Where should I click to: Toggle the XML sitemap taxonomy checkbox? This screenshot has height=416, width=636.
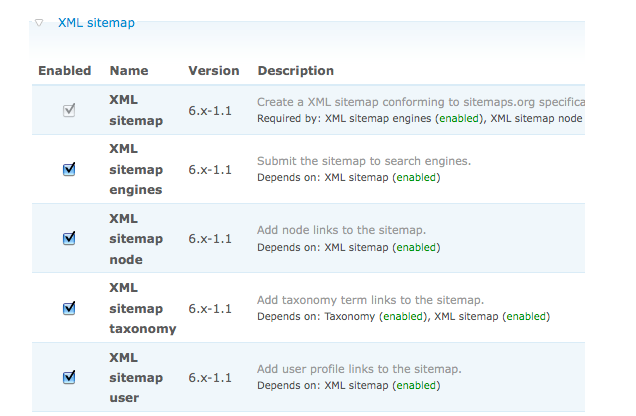click(x=69, y=308)
